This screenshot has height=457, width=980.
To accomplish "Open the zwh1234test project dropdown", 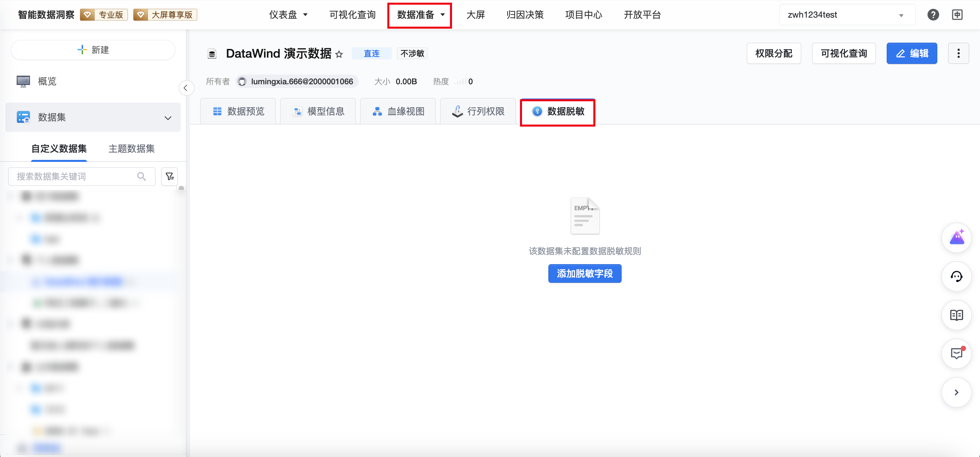I will (x=847, y=15).
